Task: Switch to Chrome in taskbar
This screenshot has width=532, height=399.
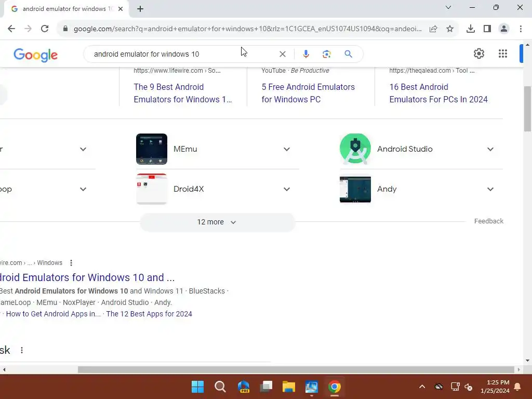Action: [x=334, y=387]
